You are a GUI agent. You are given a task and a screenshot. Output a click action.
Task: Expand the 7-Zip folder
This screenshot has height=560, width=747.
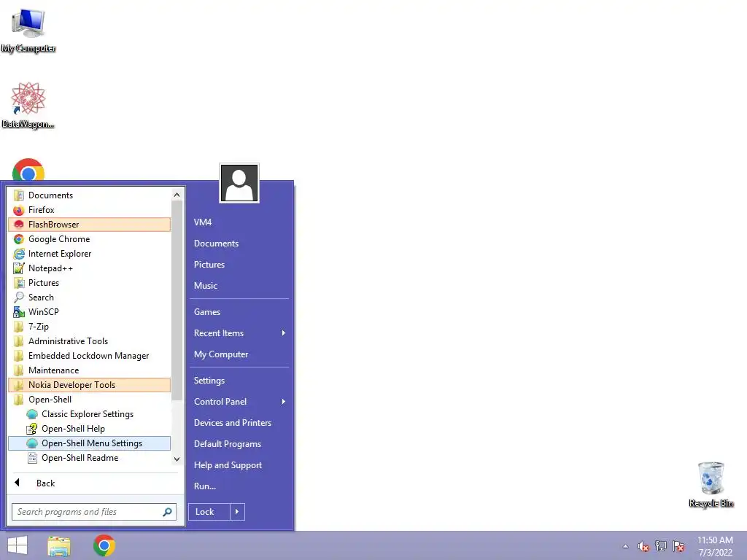pos(89,327)
